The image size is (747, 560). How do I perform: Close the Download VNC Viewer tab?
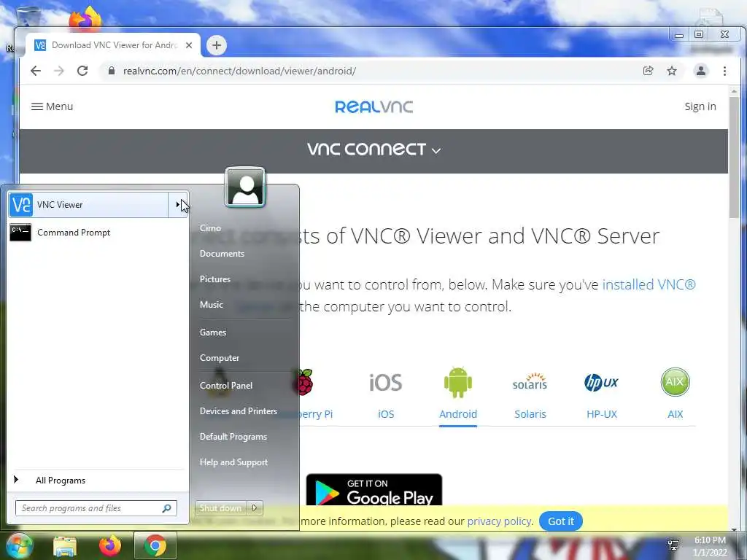[189, 45]
